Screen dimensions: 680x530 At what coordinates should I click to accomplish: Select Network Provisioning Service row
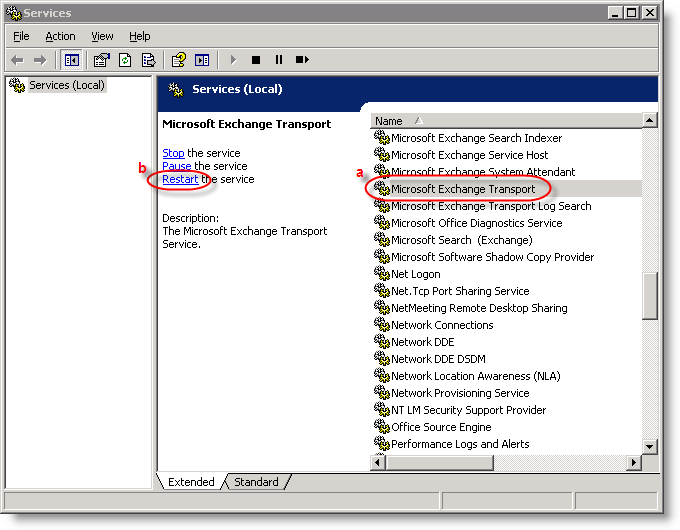click(x=506, y=393)
